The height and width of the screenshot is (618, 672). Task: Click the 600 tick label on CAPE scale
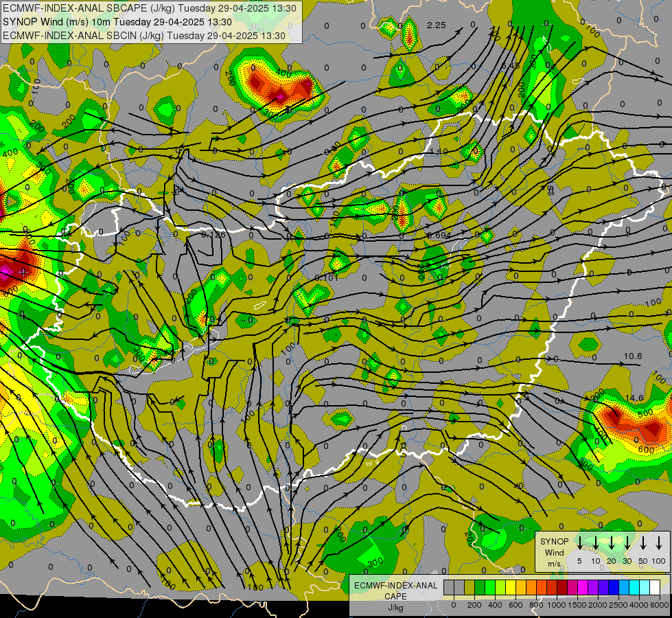click(515, 605)
